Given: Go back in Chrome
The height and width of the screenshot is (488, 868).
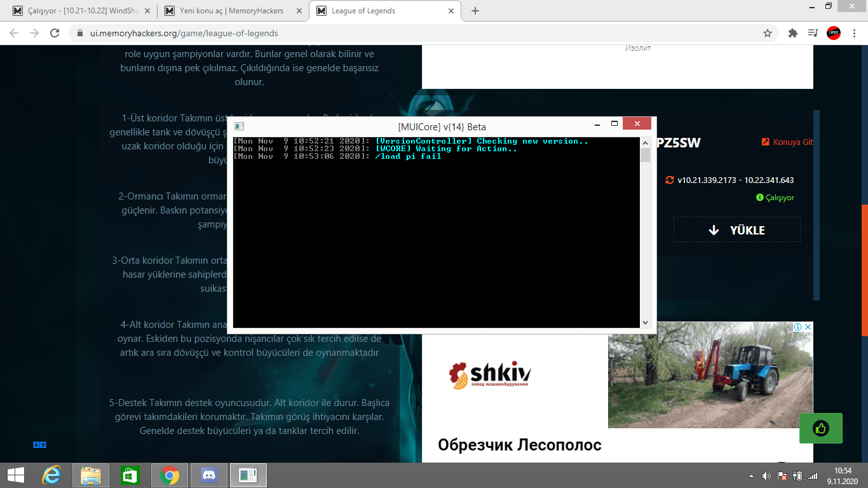Looking at the screenshot, I should click(14, 33).
